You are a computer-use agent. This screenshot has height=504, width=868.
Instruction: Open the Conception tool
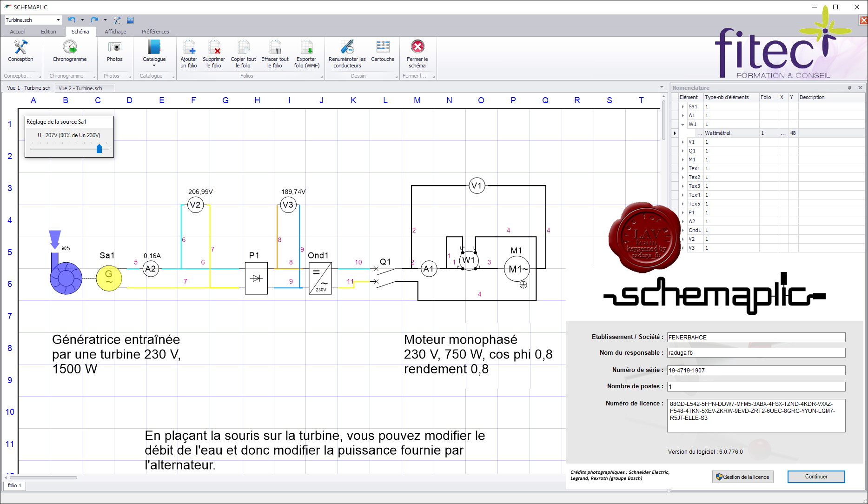[x=20, y=51]
